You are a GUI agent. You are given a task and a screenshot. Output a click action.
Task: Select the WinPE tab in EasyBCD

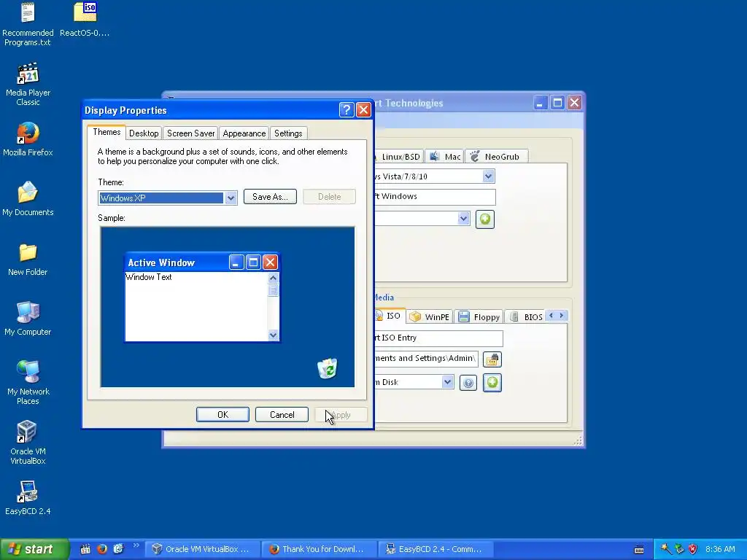click(430, 316)
